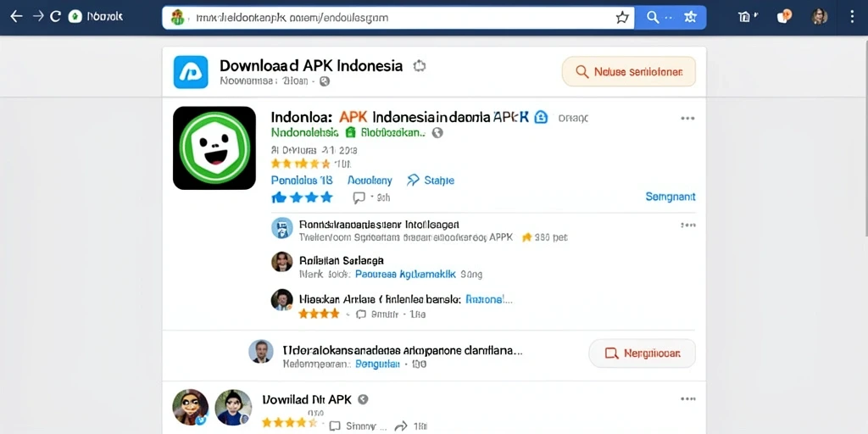Click the suit-wearing avatar beside the Uderalokansanadaas post
868x434 pixels.
pyautogui.click(x=261, y=352)
